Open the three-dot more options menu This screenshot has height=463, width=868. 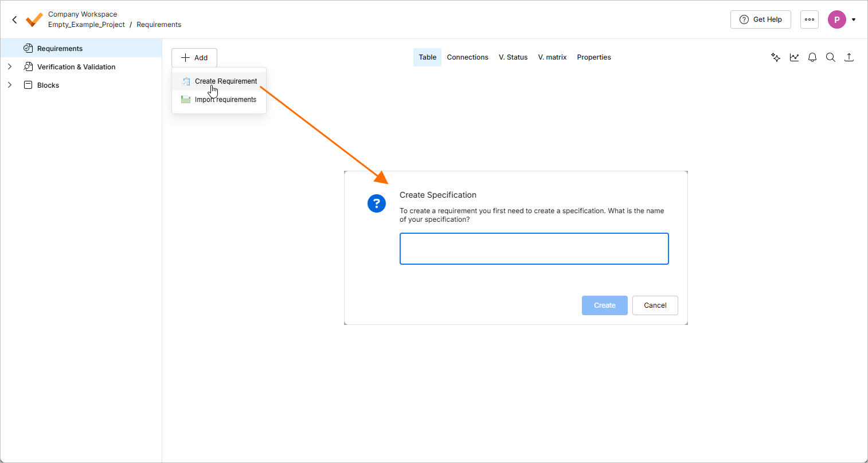(810, 19)
